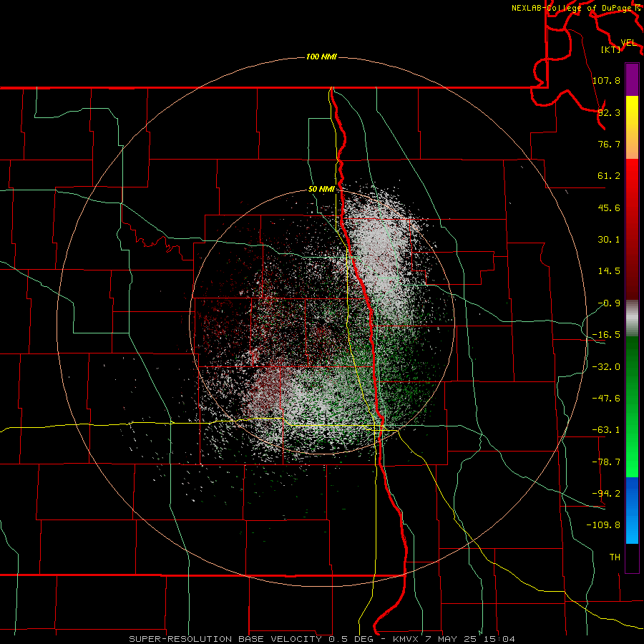This screenshot has height=644, width=644.
Task: Click the -32.0 scale value
Action: (606, 367)
